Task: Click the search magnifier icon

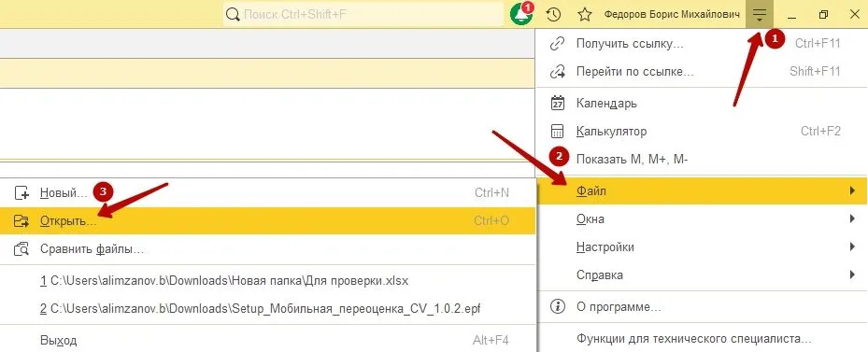Action: coord(234,14)
